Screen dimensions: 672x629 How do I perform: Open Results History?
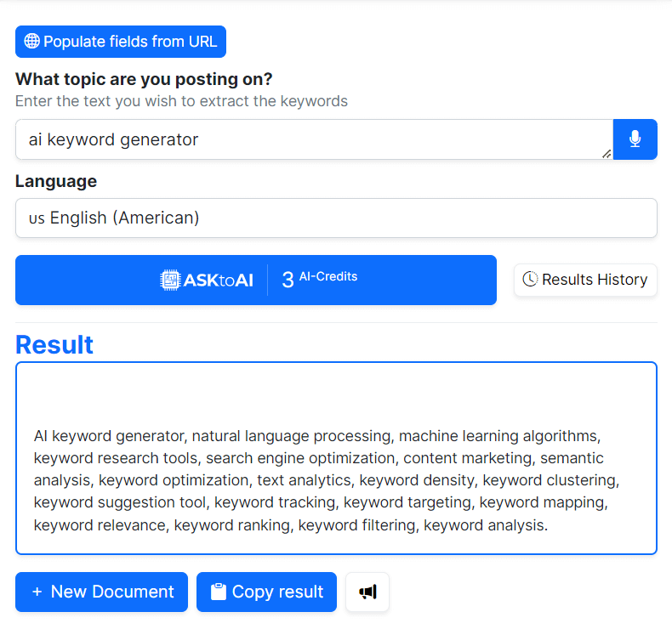pos(585,280)
